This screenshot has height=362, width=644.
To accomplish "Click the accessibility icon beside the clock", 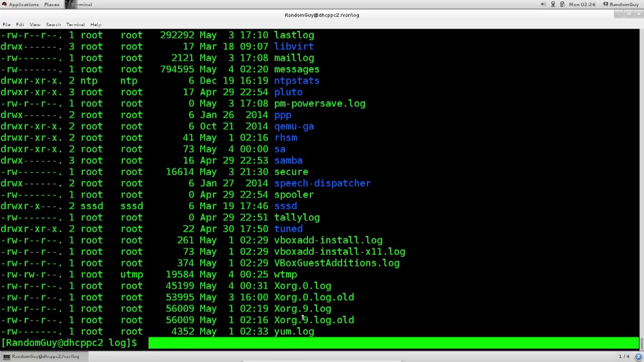I will pyautogui.click(x=562, y=5).
